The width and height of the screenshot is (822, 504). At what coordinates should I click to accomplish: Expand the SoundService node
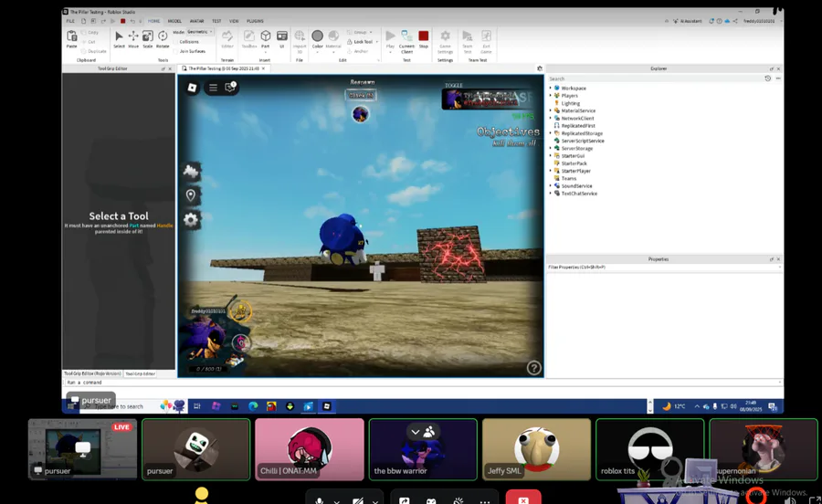(551, 186)
